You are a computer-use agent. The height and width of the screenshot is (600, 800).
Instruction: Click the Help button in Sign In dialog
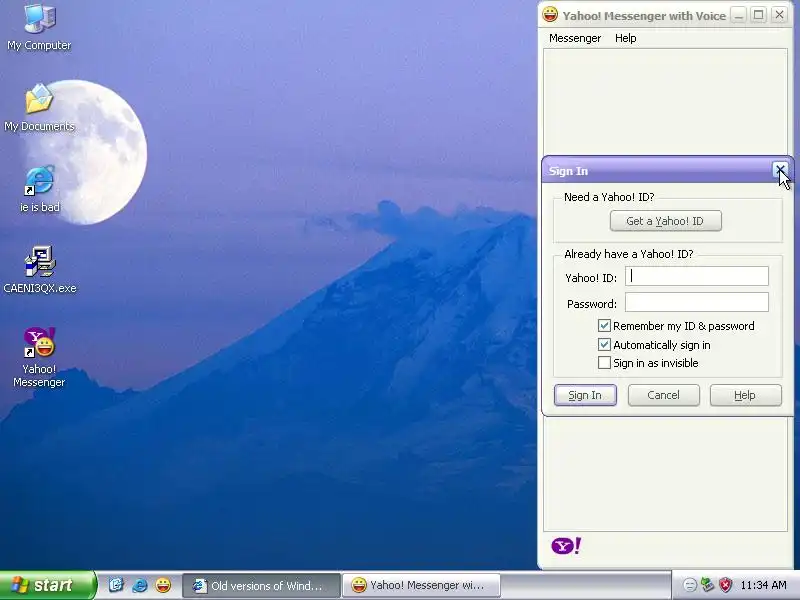(x=745, y=395)
